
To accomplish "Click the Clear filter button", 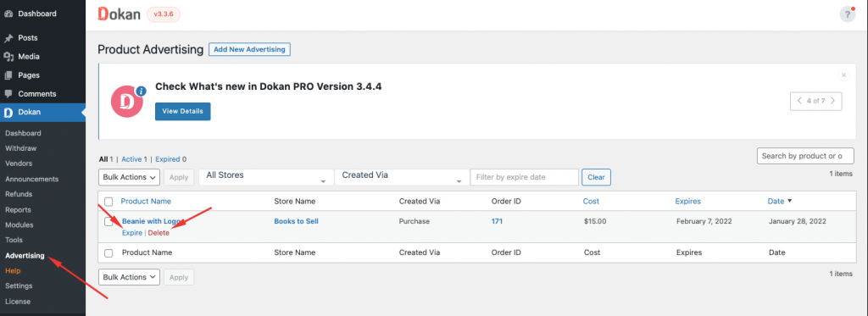I will pyautogui.click(x=596, y=177).
